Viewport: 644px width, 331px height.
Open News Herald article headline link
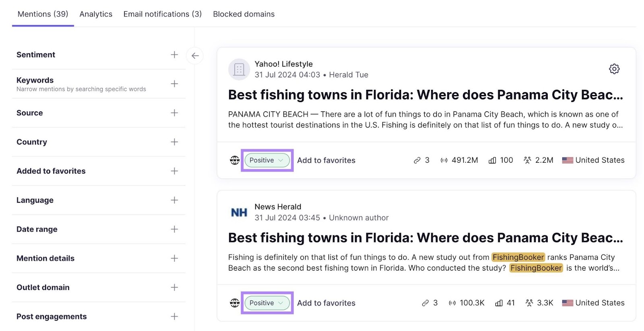425,238
